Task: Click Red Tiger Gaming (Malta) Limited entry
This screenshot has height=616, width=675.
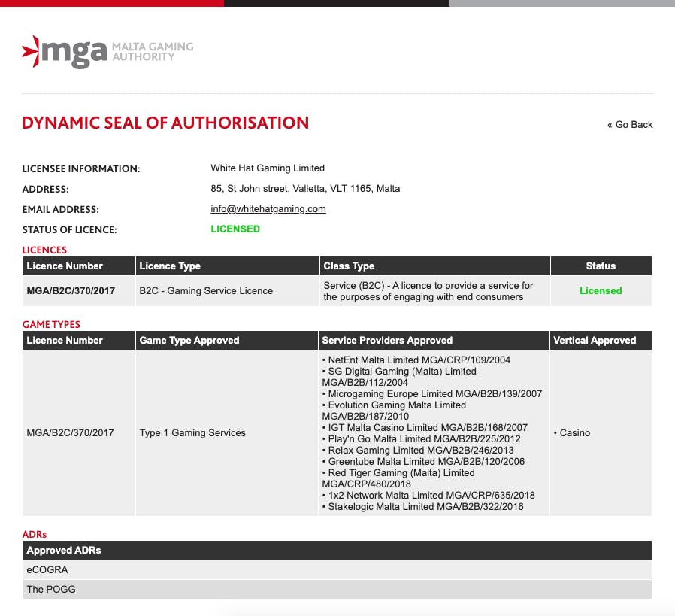Action: click(398, 478)
